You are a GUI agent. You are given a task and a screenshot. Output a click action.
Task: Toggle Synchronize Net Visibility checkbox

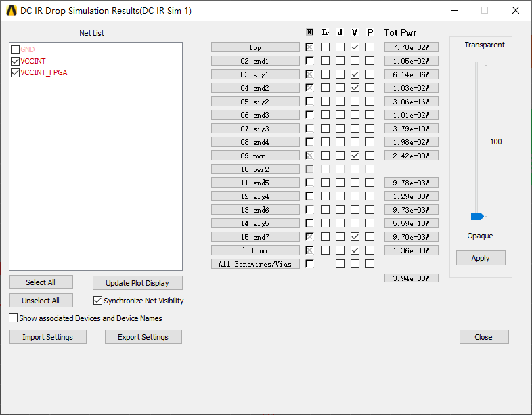(x=97, y=301)
